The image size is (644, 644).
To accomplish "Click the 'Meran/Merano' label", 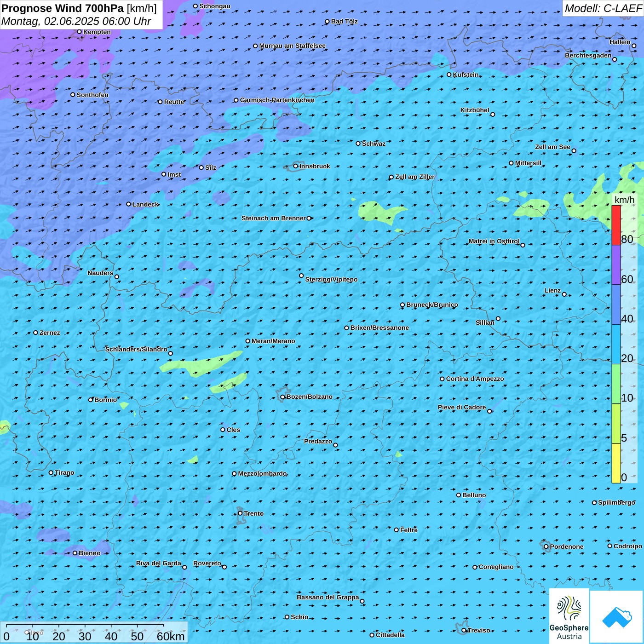I will (274, 341).
